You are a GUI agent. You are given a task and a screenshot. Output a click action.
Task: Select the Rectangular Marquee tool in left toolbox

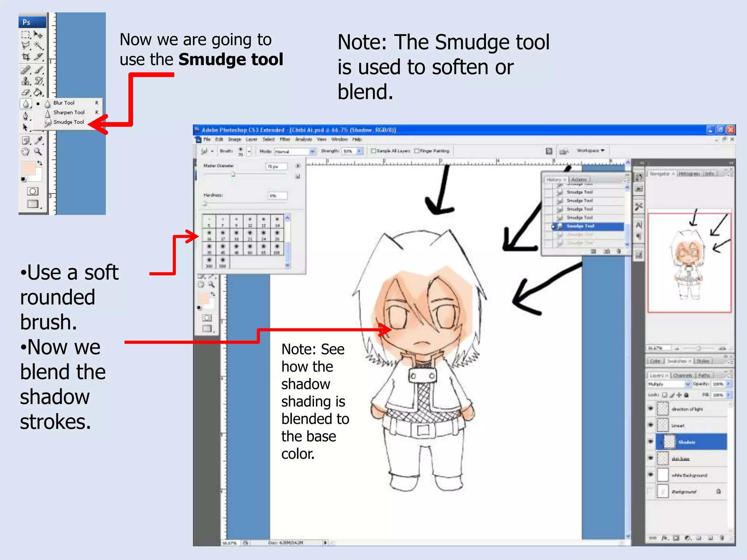(26, 35)
